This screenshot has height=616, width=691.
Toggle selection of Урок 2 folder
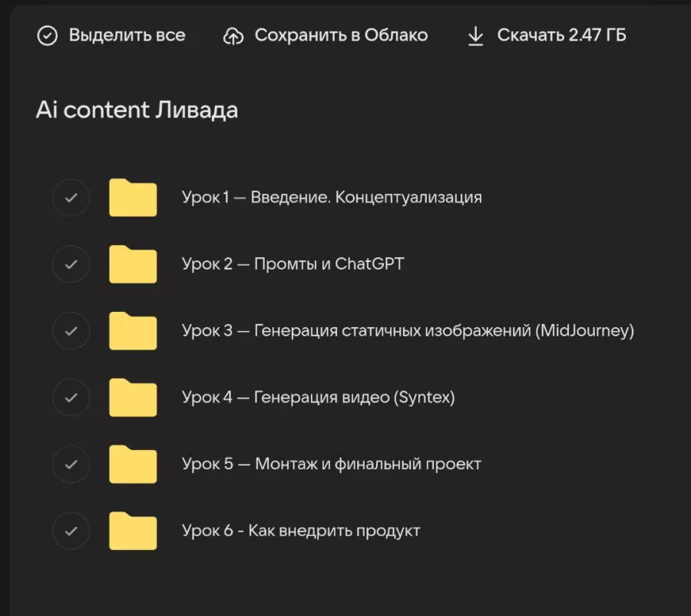(x=71, y=264)
